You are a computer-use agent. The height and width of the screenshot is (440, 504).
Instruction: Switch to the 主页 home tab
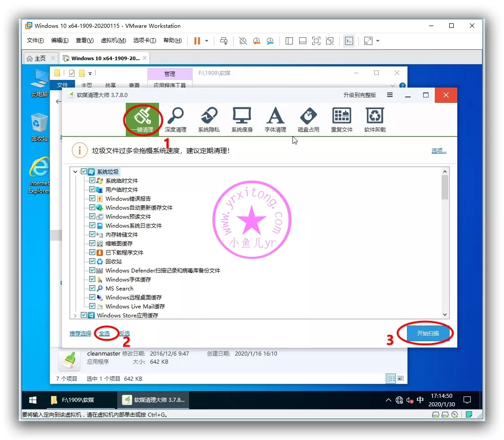37,58
